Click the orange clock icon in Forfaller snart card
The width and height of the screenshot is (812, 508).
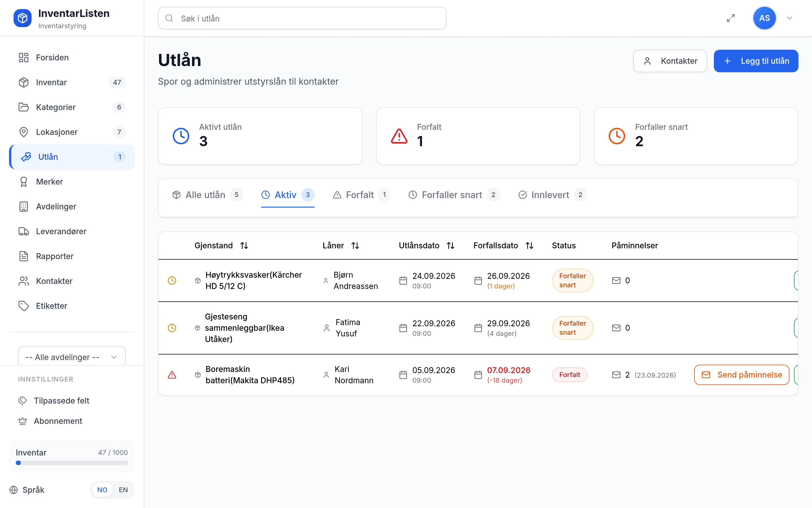pos(617,136)
